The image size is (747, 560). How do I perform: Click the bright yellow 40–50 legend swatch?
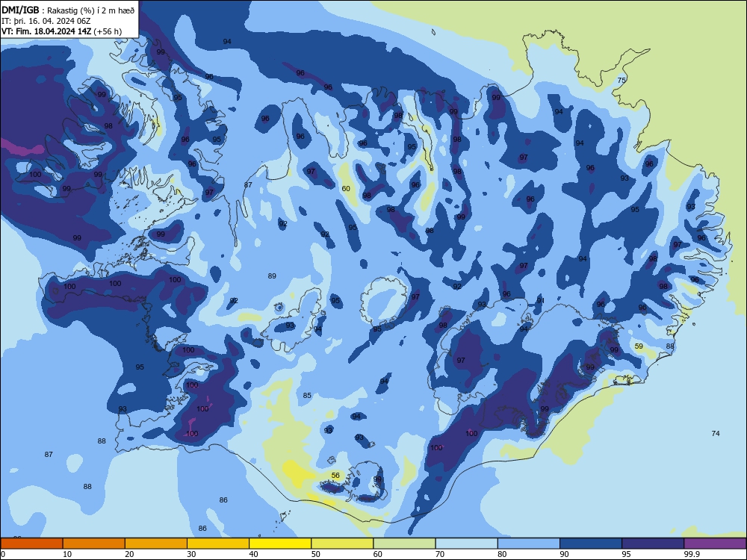[x=280, y=544]
